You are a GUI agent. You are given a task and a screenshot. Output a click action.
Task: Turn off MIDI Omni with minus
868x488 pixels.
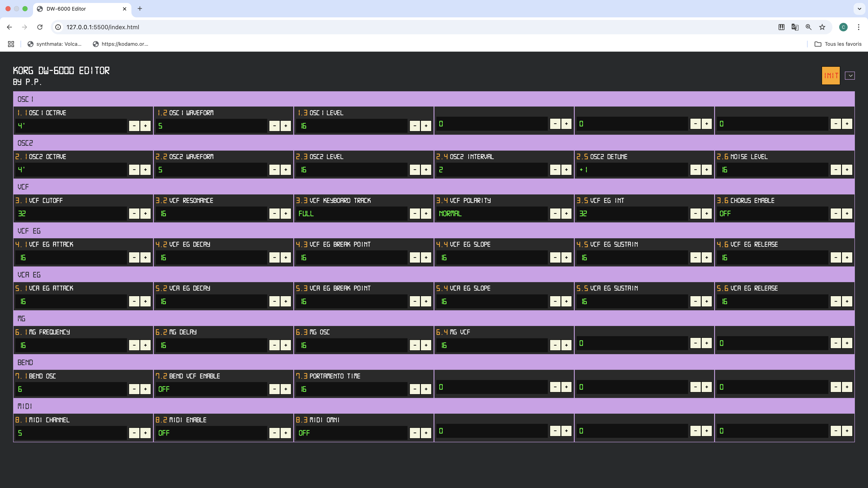[415, 433]
